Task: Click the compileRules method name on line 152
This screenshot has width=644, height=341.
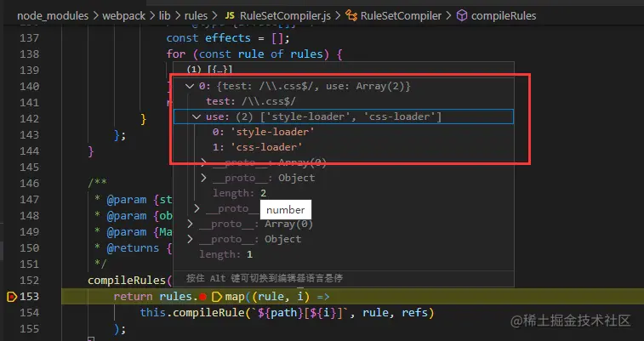Action: click(127, 281)
